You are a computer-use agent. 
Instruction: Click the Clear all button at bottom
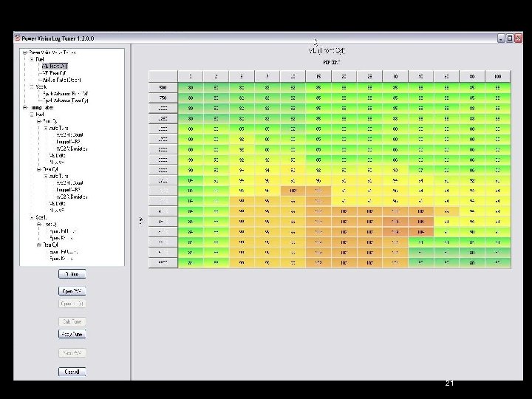click(72, 372)
